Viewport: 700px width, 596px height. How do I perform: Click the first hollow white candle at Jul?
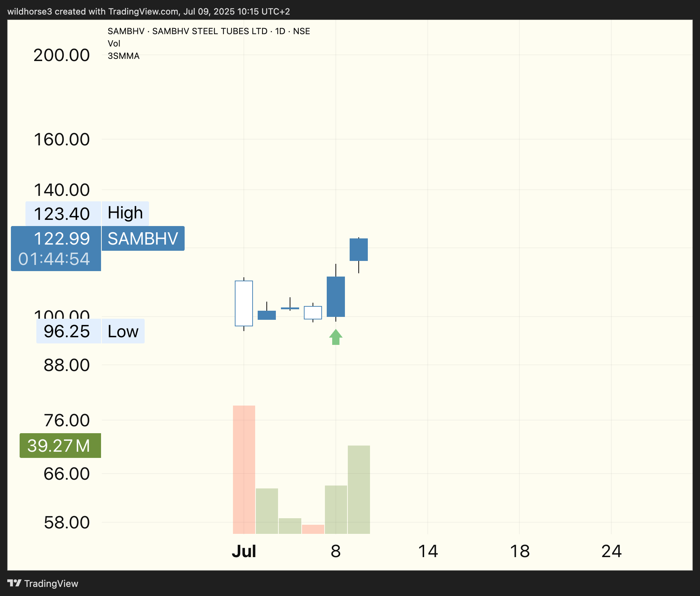click(244, 303)
